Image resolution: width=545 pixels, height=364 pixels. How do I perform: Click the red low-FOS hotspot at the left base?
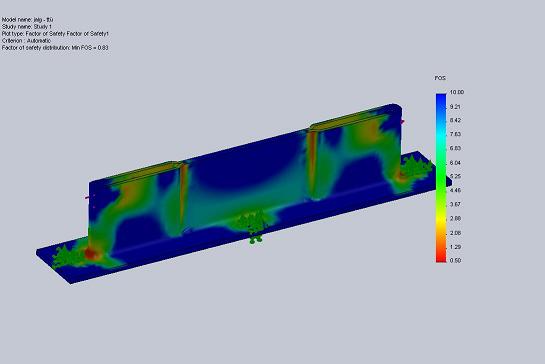(91, 254)
